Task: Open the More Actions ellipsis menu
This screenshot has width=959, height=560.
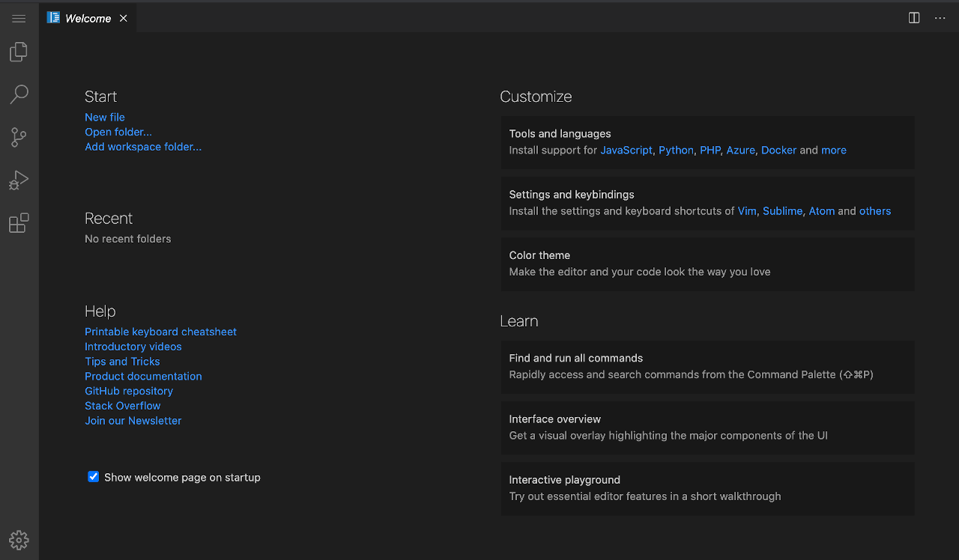Action: pyautogui.click(x=940, y=18)
